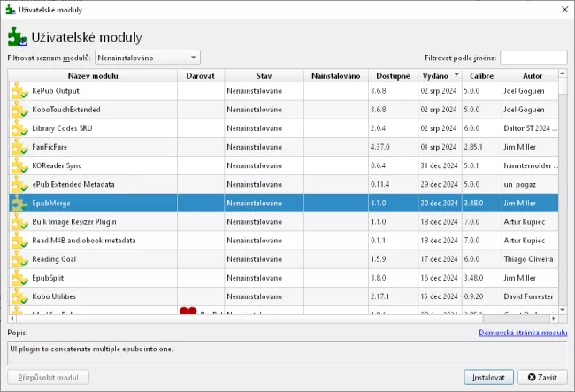The width and height of the screenshot is (575, 392).
Task: Click the Reading Goal plugin icon
Action: coord(19,258)
